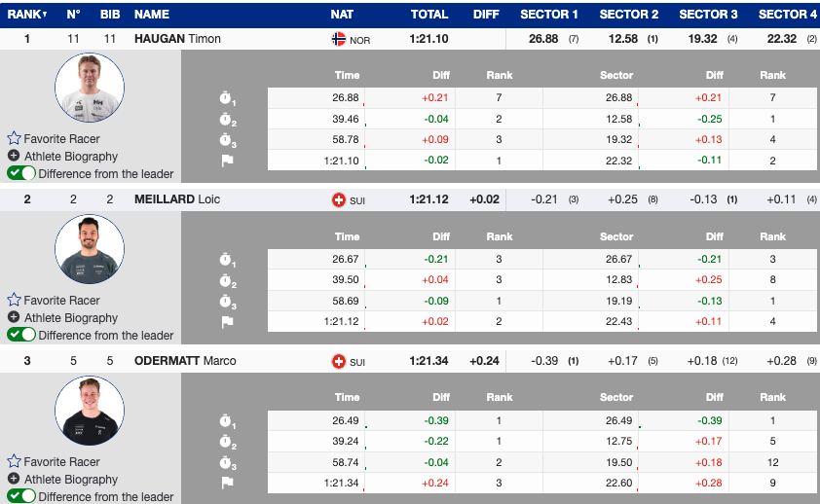
Task: Click Meillard's Favorite Racer star icon
Action: tap(14, 301)
